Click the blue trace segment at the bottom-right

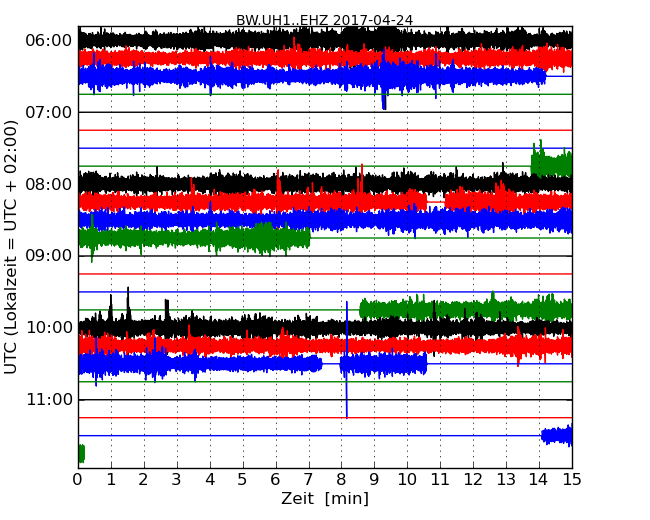[x=557, y=435]
